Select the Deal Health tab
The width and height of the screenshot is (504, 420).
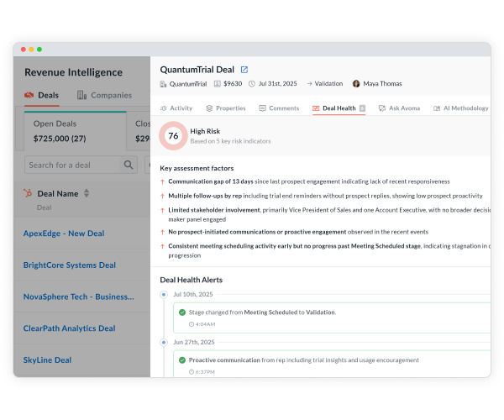[x=339, y=108]
